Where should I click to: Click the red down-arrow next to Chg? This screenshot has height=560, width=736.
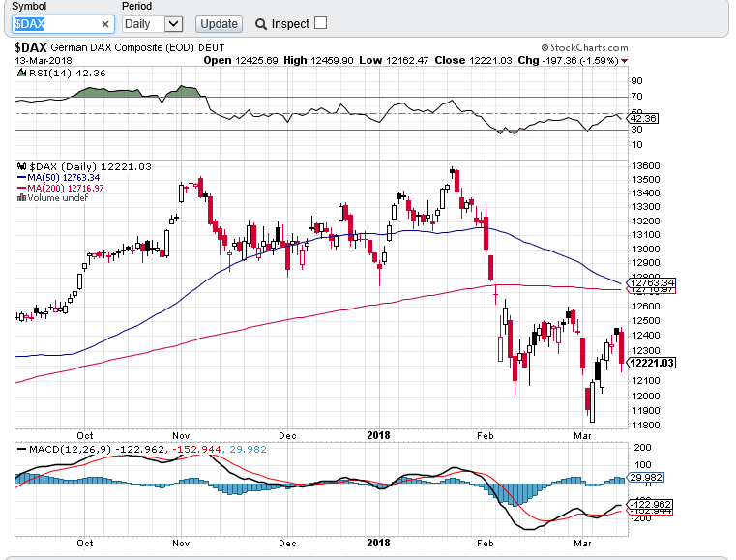click(624, 61)
